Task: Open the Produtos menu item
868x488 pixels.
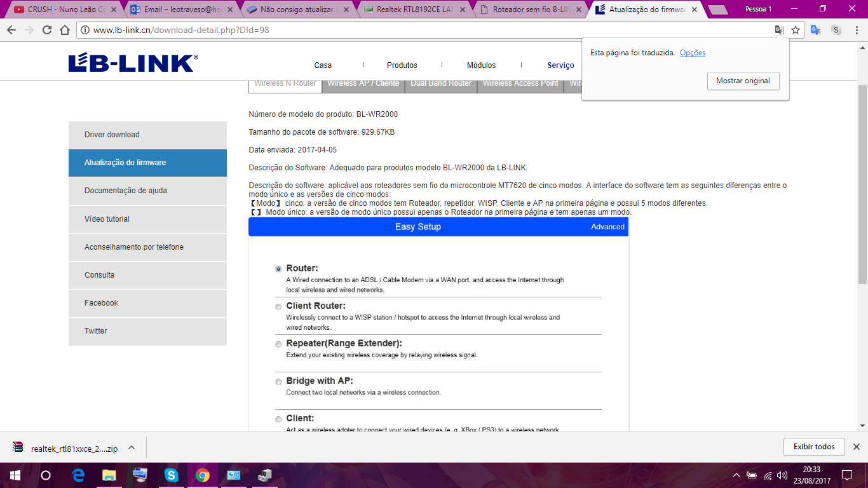Action: pyautogui.click(x=402, y=65)
